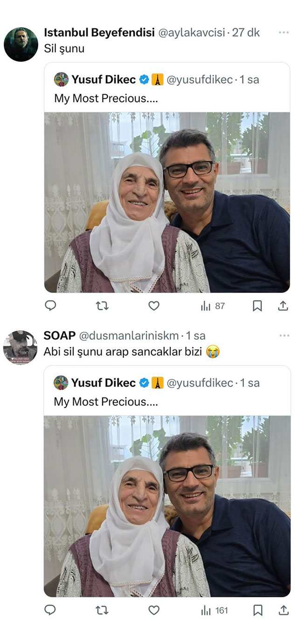Open the @aylakavcisi handle link
303x644 pixels.
pos(192,33)
